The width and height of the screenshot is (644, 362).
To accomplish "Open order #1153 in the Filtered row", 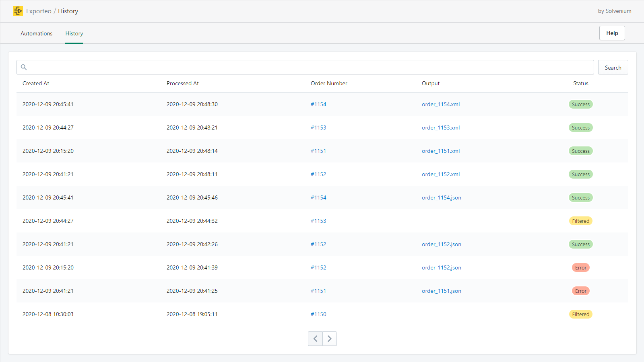I will coord(318,221).
